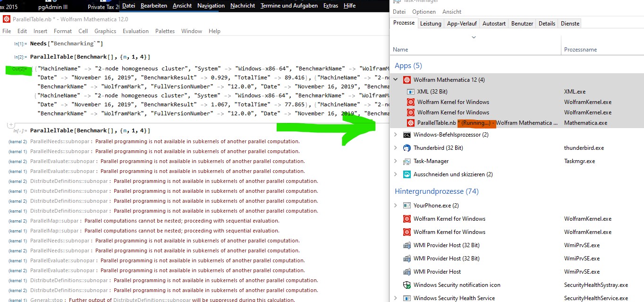Image resolution: width=644 pixels, height=302 pixels.
Task: Open the Palettes menu in Mathematica
Action: click(x=165, y=31)
